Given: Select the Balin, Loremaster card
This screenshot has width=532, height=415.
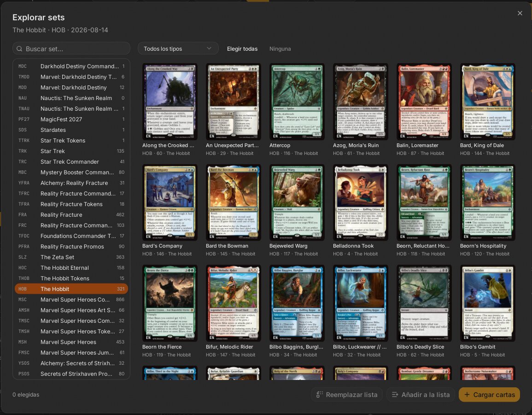Looking at the screenshot, I should point(424,101).
